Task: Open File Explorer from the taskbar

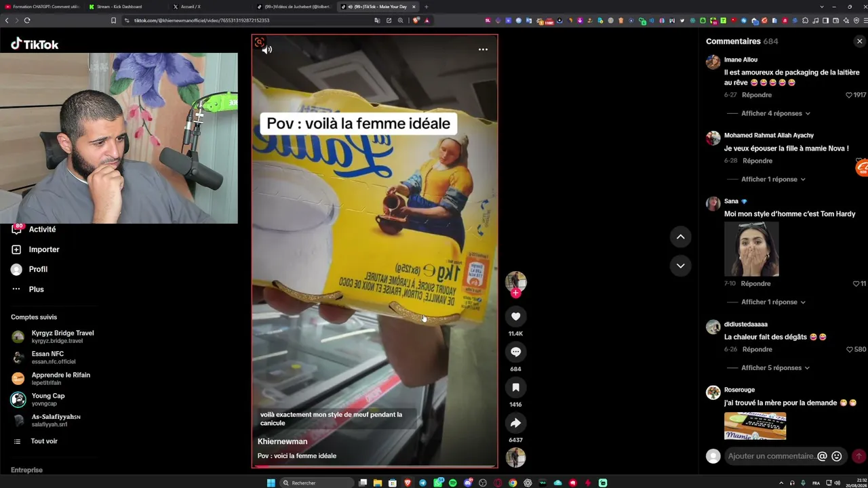Action: click(x=378, y=483)
